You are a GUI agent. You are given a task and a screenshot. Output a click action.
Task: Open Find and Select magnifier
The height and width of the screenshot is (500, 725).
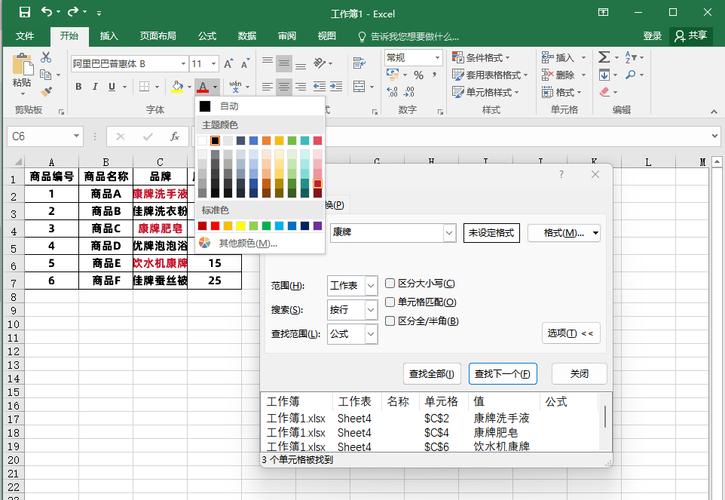point(630,74)
